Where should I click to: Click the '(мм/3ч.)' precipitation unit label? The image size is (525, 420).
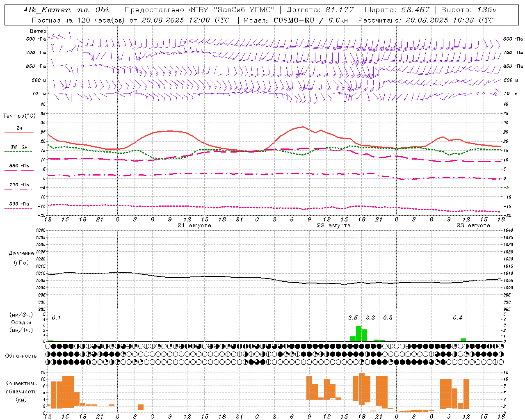[21, 315]
